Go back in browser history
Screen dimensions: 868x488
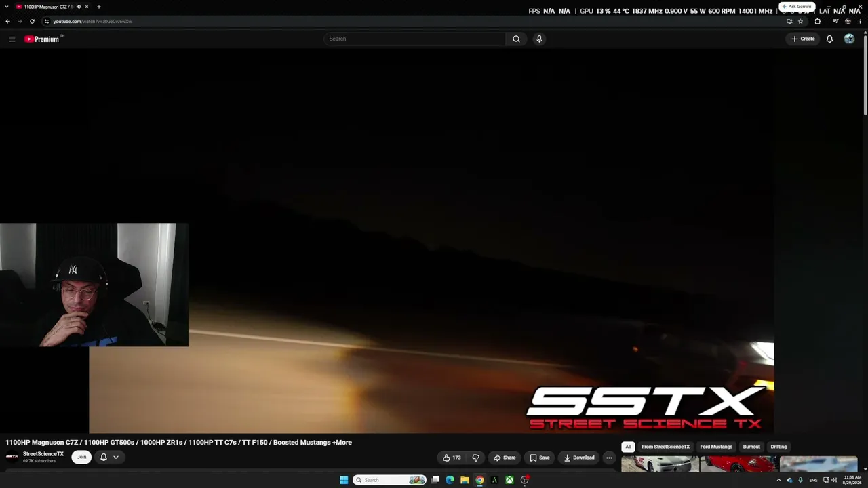tap(7, 21)
